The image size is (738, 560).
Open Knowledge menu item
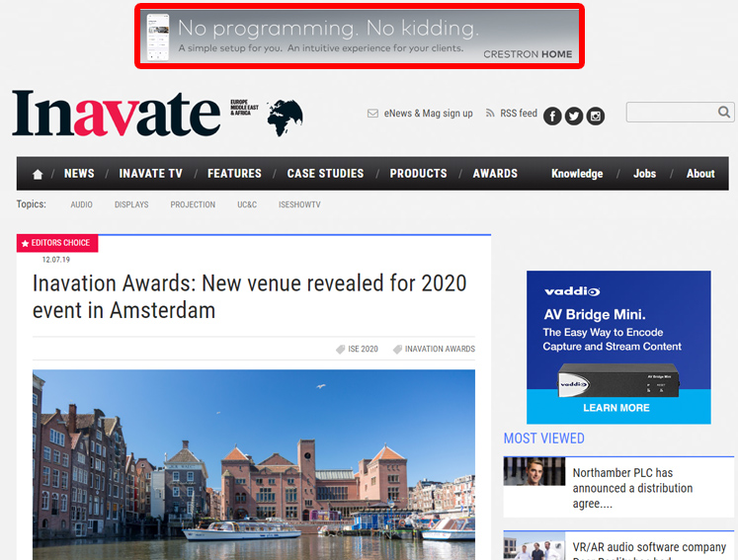577,174
